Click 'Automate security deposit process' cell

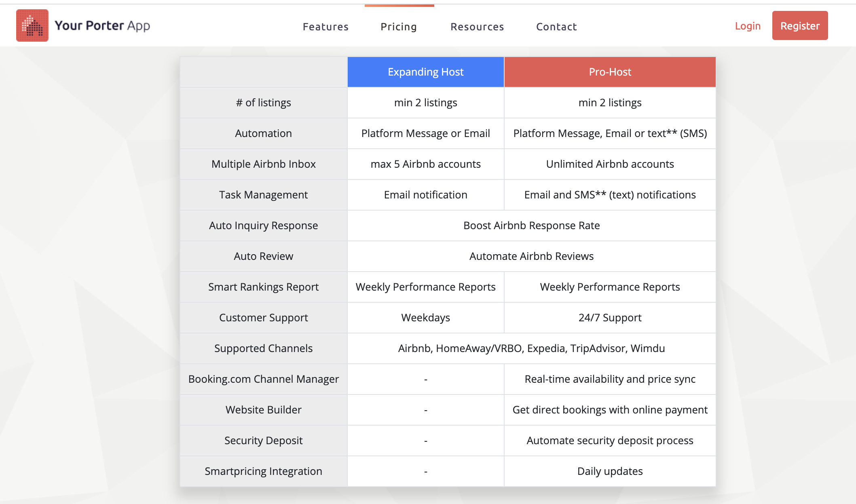[x=610, y=441]
